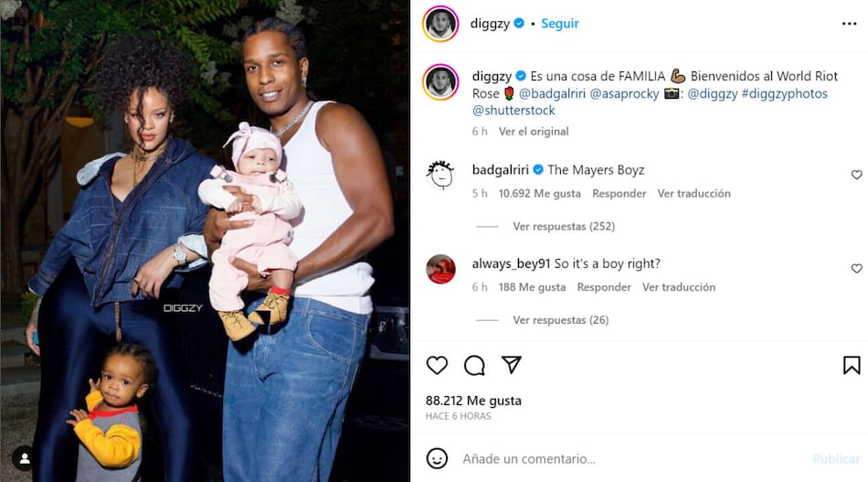Like the post with heart icon

pos(437,365)
